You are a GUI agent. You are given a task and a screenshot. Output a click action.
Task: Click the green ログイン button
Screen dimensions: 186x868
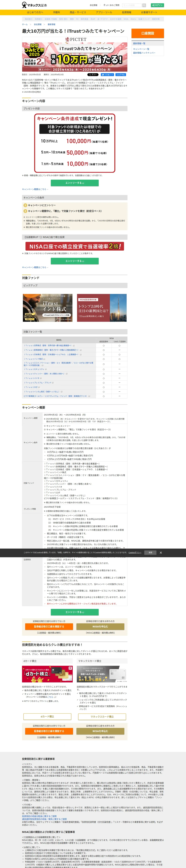157,5
